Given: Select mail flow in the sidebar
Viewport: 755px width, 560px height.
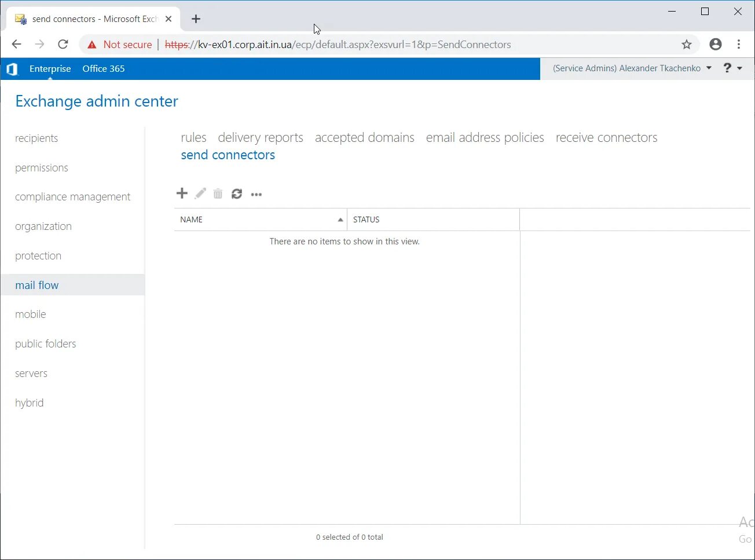Looking at the screenshot, I should point(72,285).
